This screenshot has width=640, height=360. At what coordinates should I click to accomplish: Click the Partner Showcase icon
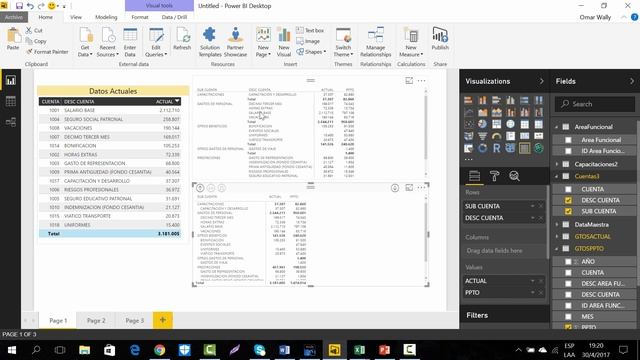(236, 42)
